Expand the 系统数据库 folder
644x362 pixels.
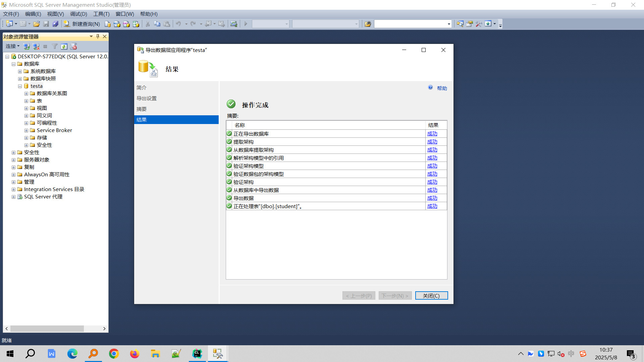[x=20, y=71]
